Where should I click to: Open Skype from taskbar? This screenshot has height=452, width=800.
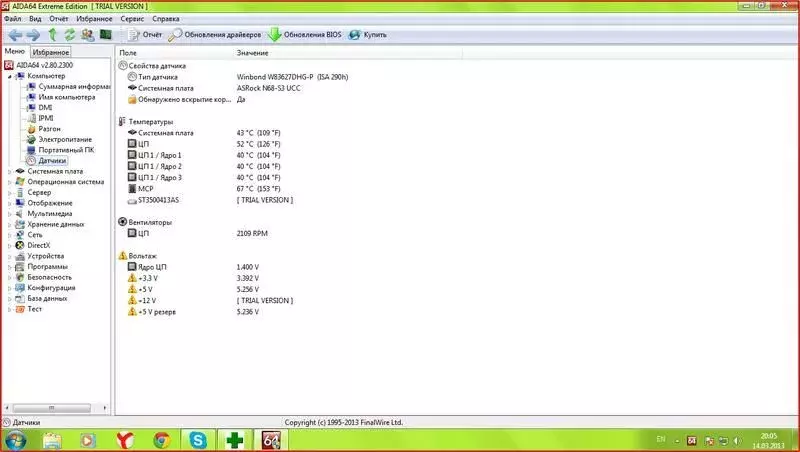point(198,440)
